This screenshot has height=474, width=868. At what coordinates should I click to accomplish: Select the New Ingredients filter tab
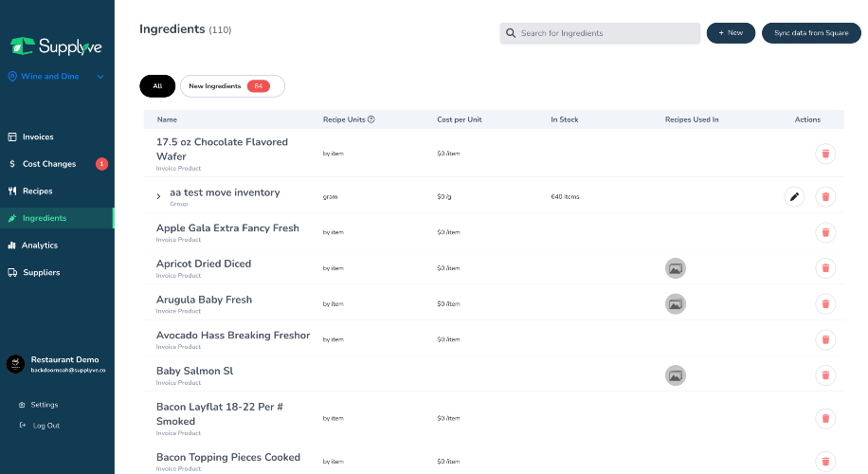tap(232, 86)
